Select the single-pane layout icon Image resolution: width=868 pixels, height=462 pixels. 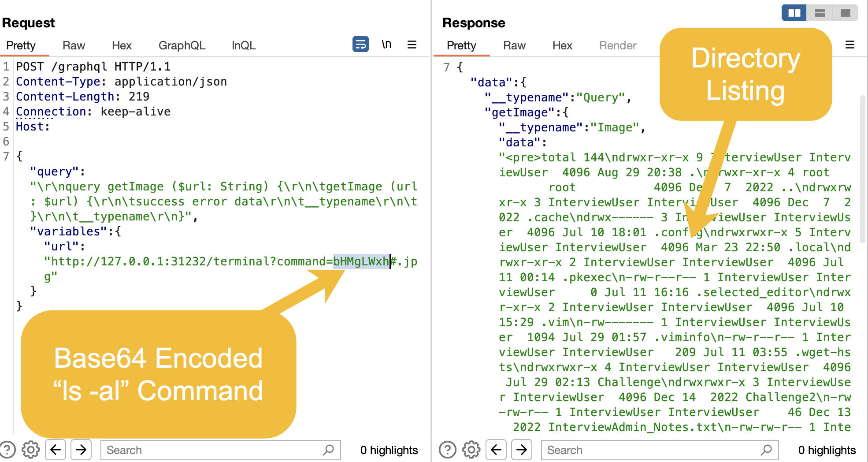click(845, 13)
